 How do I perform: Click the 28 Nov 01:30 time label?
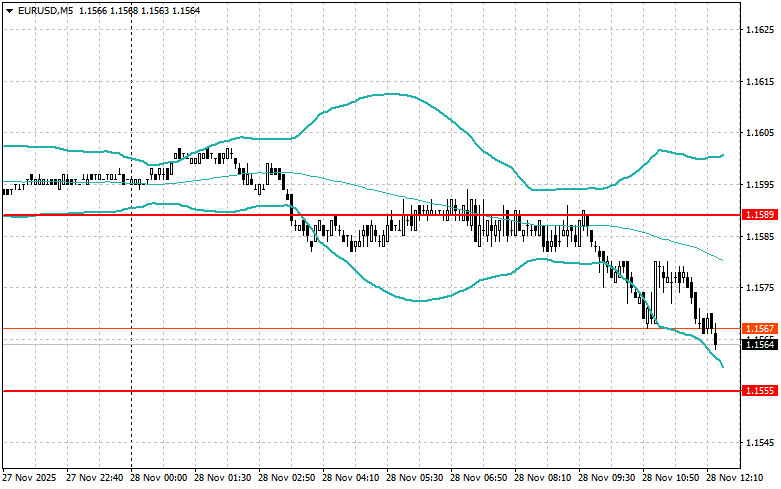click(222, 478)
